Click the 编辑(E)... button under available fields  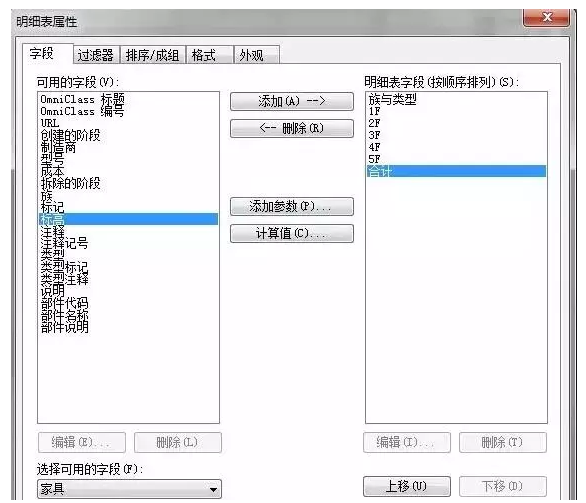click(81, 442)
